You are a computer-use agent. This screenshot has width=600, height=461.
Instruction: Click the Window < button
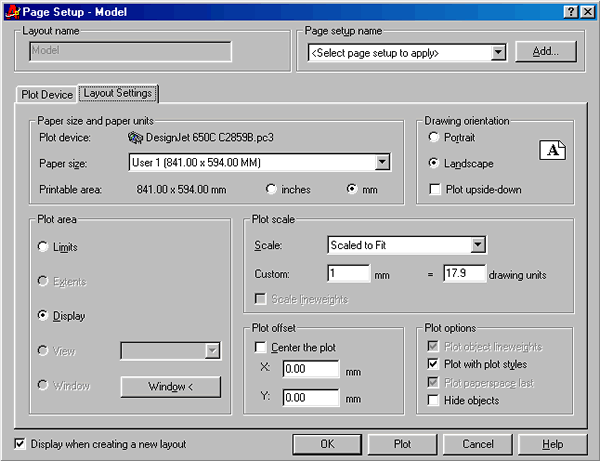click(x=170, y=386)
